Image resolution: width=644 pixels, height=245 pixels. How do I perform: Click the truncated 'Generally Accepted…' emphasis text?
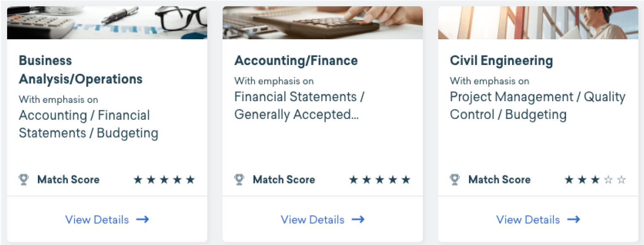click(x=296, y=115)
